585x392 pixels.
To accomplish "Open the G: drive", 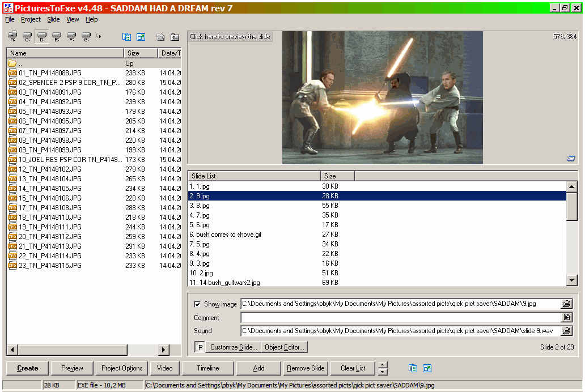I will point(86,37).
